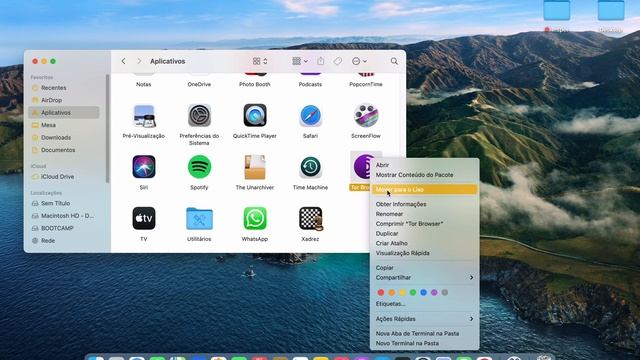
Task: Select the Apple TV app icon
Action: (x=144, y=218)
